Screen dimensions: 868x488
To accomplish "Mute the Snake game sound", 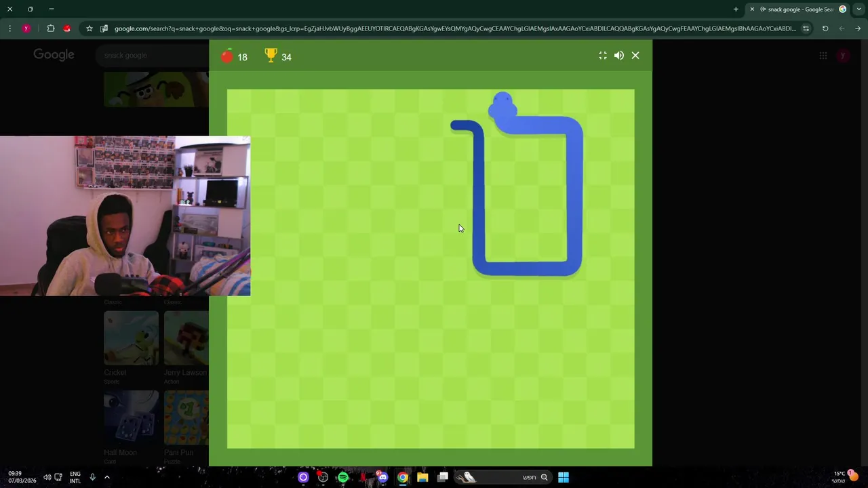I will click(619, 56).
